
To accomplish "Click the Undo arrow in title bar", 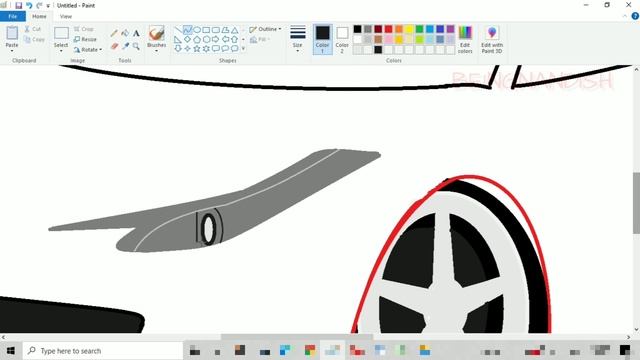I will click(x=29, y=6).
